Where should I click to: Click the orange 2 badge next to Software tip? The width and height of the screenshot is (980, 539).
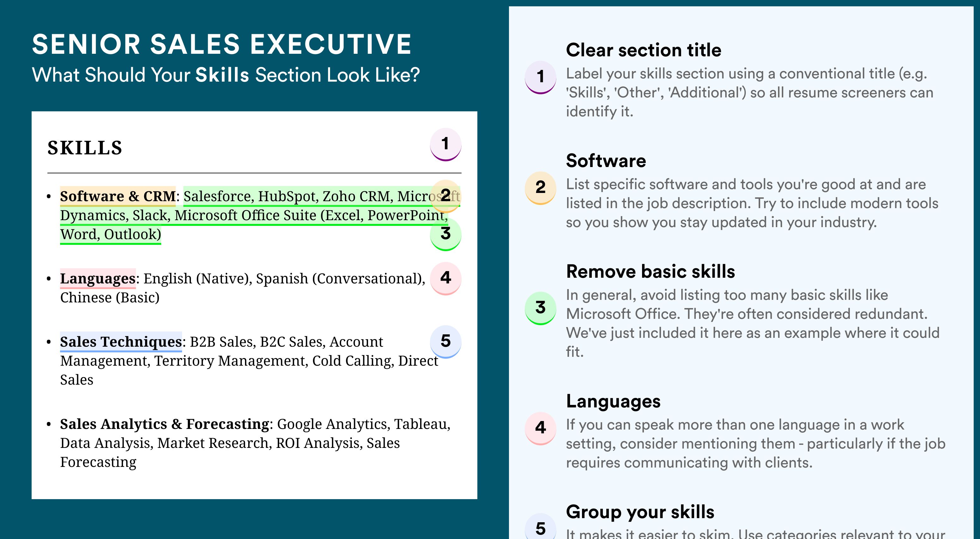click(x=541, y=188)
